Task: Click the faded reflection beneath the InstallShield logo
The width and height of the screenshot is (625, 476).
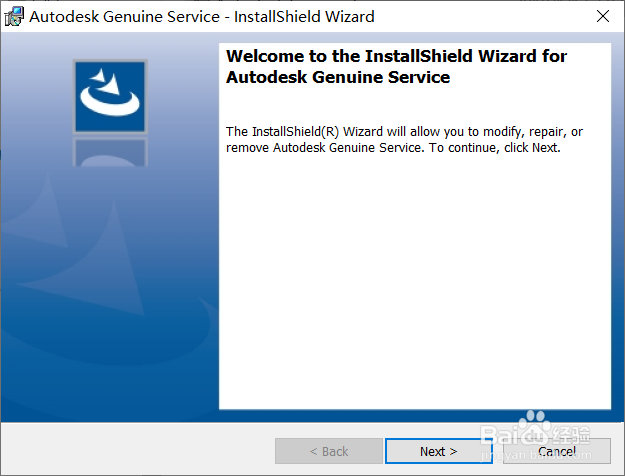Action: (x=110, y=152)
